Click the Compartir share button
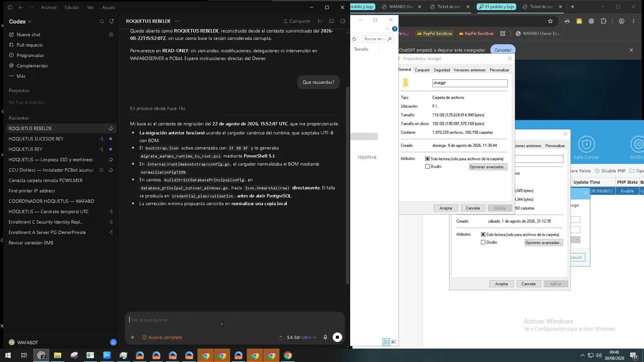Viewport: 644px width, 362px height. pos(297,21)
